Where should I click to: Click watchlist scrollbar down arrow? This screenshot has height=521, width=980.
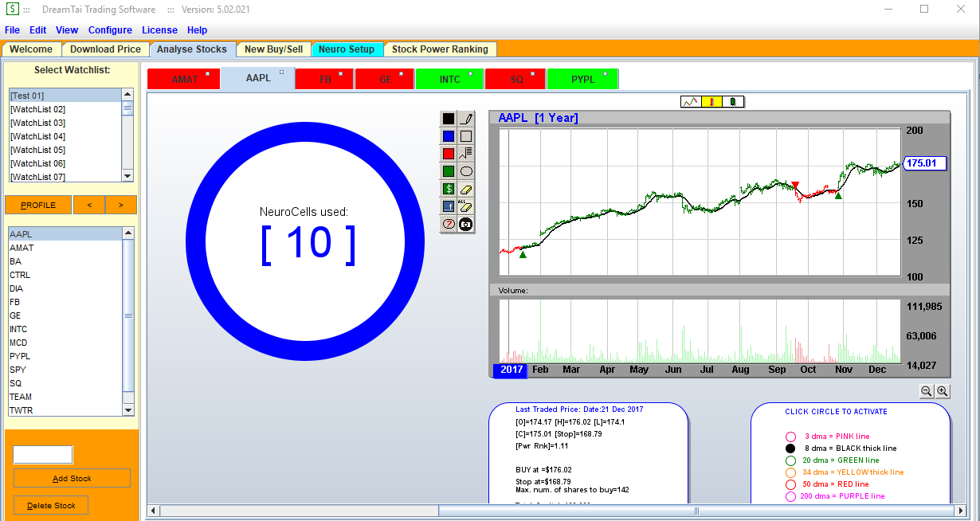coord(127,176)
